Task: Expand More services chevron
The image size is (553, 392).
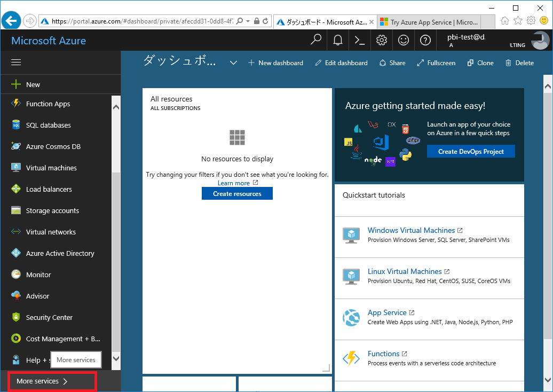Action: pos(65,381)
